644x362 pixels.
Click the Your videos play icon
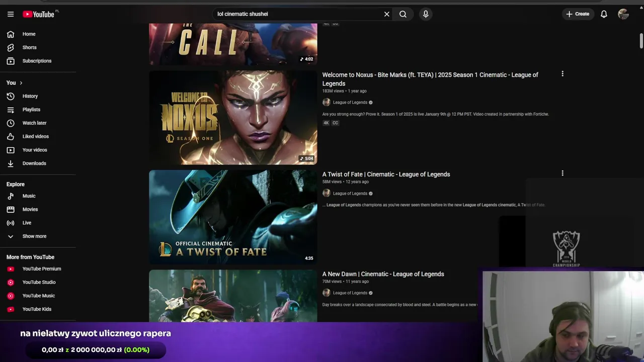[x=11, y=150]
